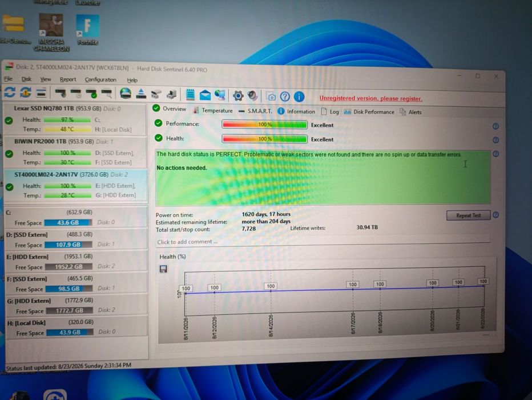This screenshot has height=400, width=532.
Task: Open the Fortnite desktop shortcut
Action: 87,30
